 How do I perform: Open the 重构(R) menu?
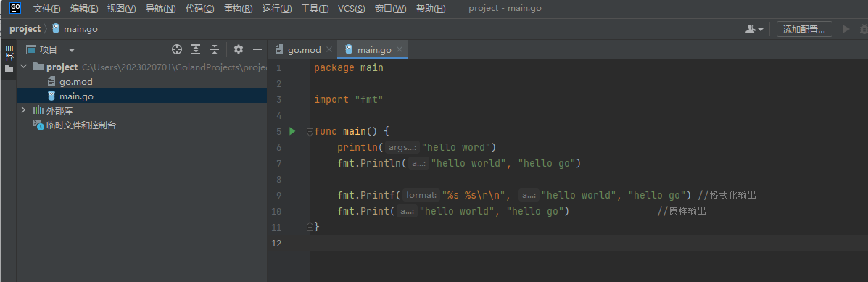click(x=238, y=8)
